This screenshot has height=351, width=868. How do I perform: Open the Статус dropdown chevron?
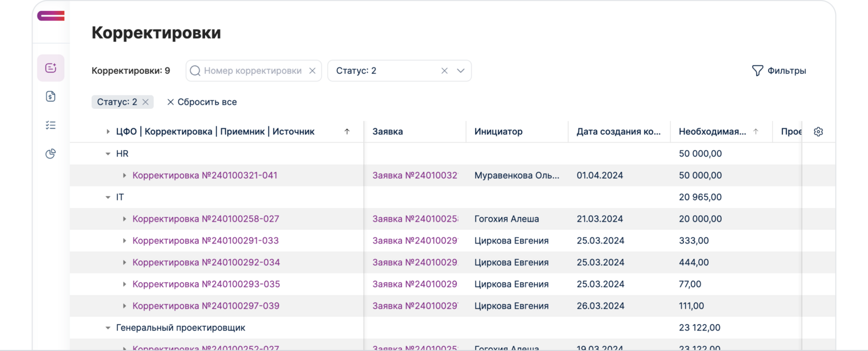coord(461,71)
